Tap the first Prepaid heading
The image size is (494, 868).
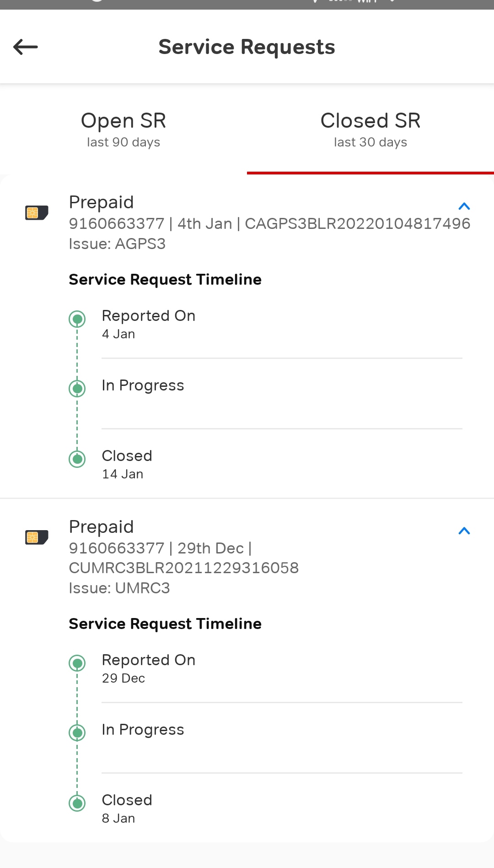click(x=101, y=202)
